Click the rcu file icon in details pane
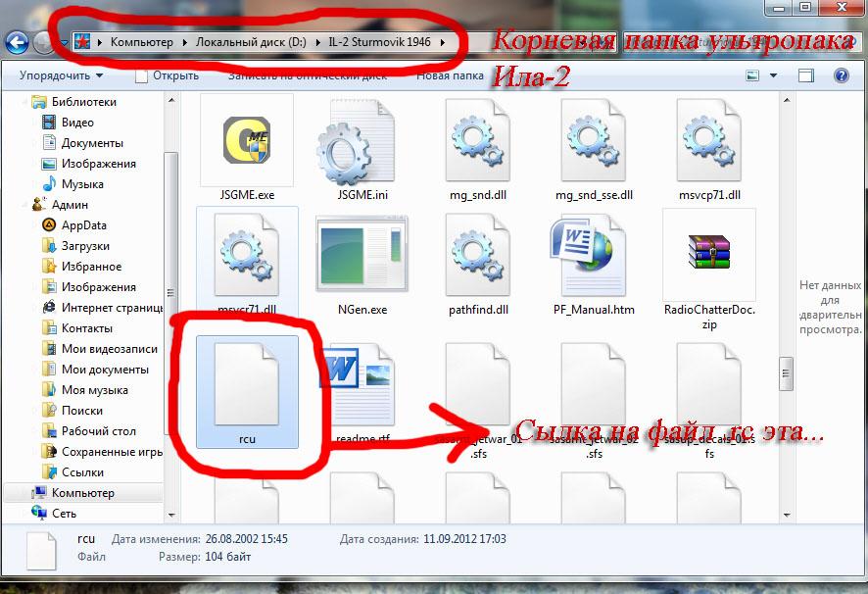 coord(41,551)
